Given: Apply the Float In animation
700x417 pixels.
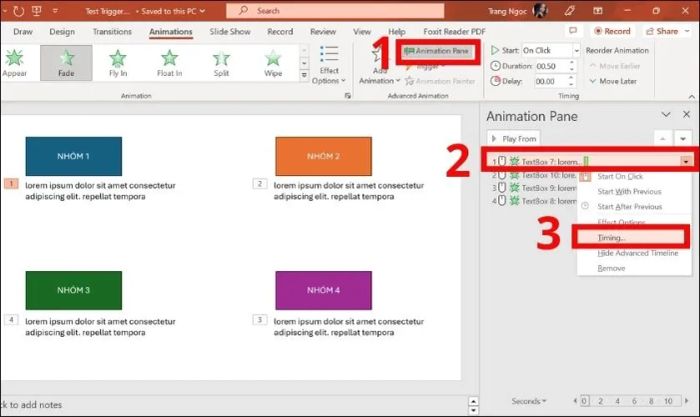Looking at the screenshot, I should (x=169, y=63).
